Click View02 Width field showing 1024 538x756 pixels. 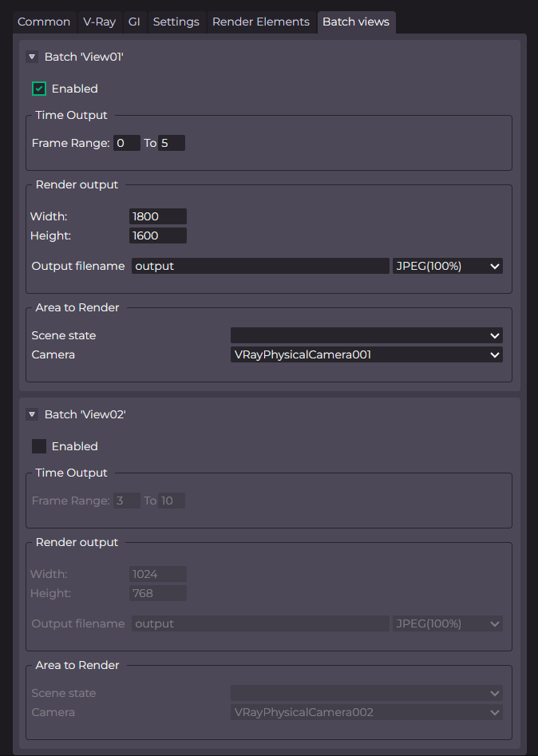(x=157, y=574)
